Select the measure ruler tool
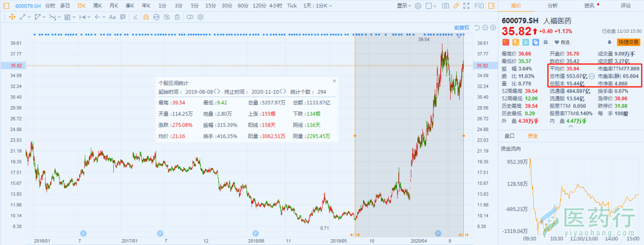The width and height of the screenshot is (644, 245). 82,17
